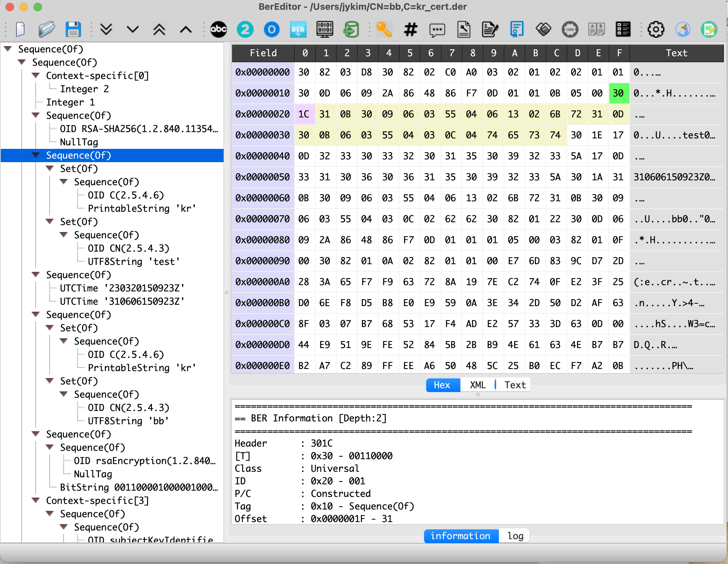Open file with the folder icon
This screenshot has width=728, height=564.
[47, 29]
